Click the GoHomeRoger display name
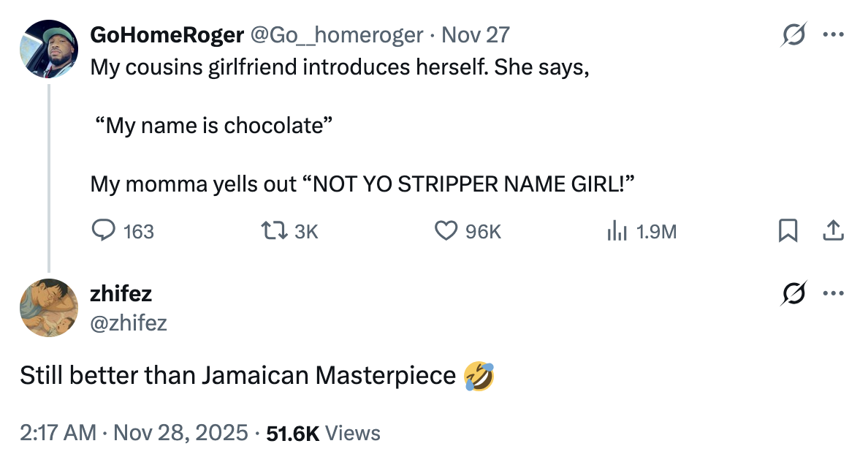The width and height of the screenshot is (868, 468). 167,34
